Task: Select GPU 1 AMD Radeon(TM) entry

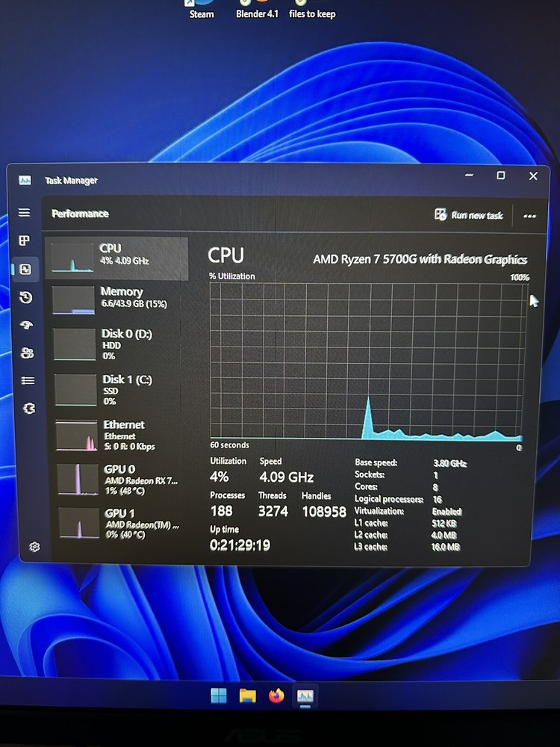Action: pos(123,523)
